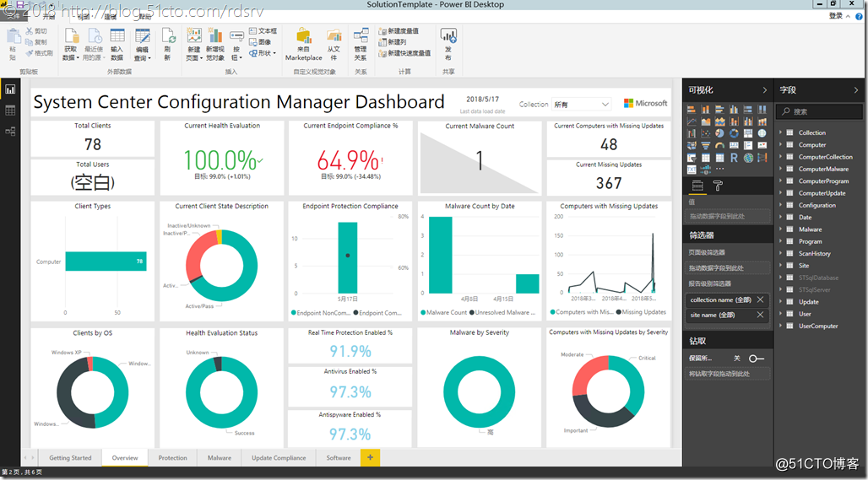Screen dimensions: 868x480
Task: Select the gauge visualization
Action: pyautogui.click(x=719, y=145)
